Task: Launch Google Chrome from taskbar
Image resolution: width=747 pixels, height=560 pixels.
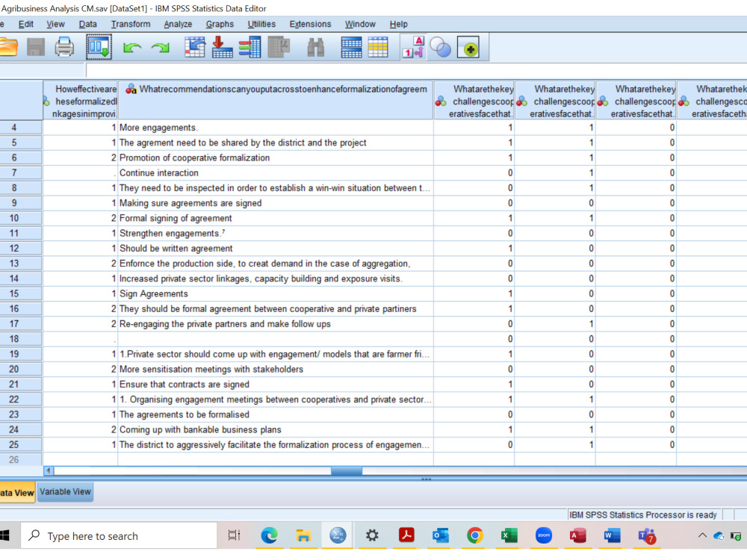Action: pos(474,535)
